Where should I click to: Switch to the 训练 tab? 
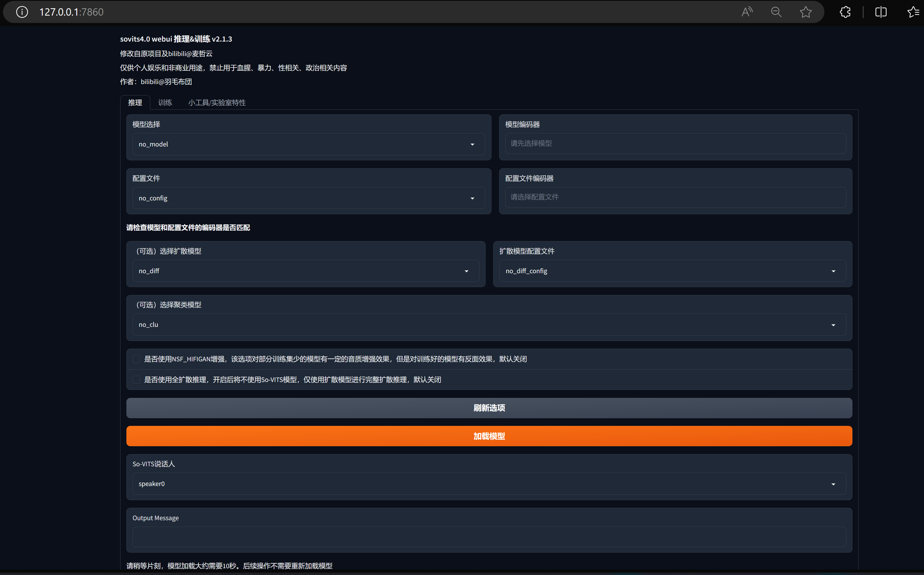(x=165, y=103)
